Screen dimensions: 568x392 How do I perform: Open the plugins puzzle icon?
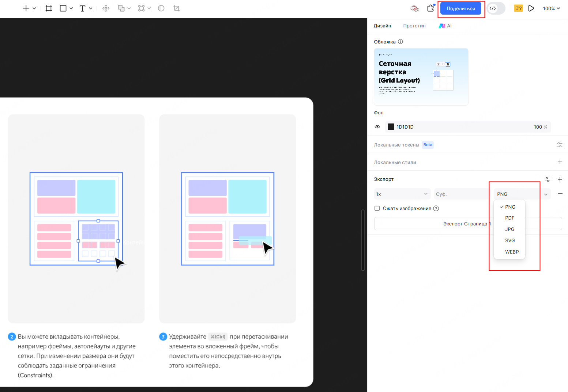[430, 8]
